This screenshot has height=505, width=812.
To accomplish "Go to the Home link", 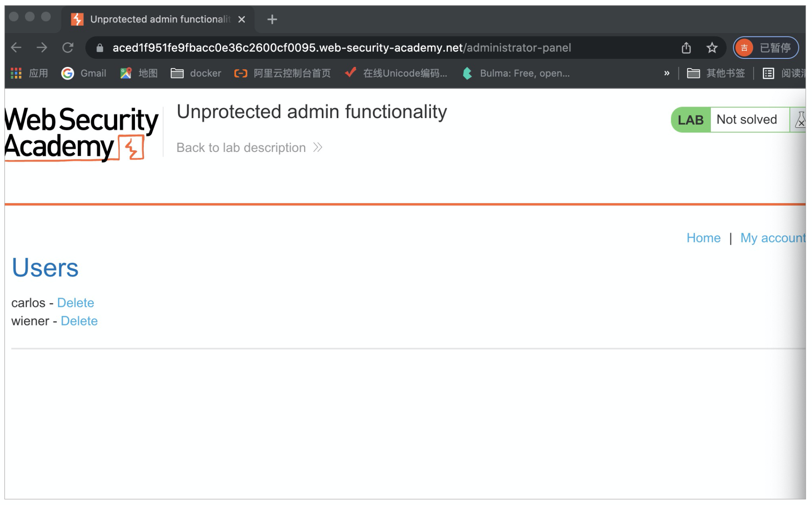I will tap(703, 238).
